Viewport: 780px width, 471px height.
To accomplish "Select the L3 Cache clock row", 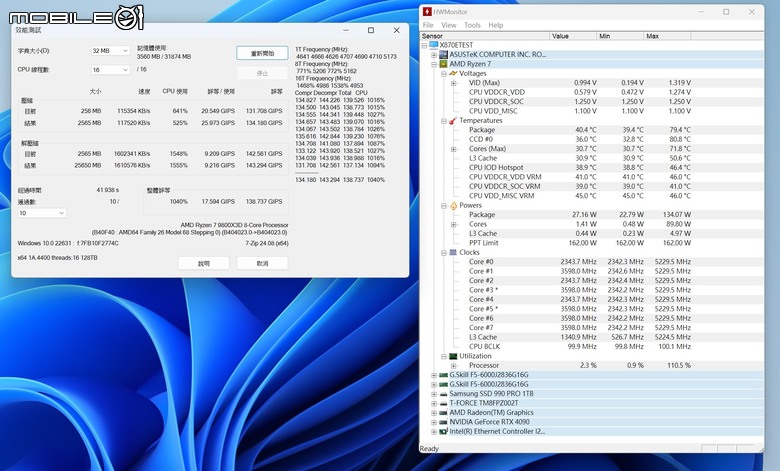I will click(592, 337).
